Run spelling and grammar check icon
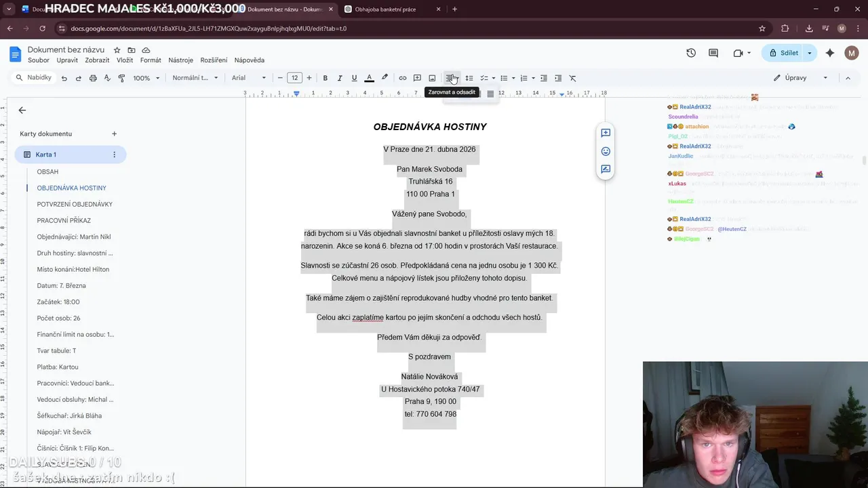 tap(107, 78)
